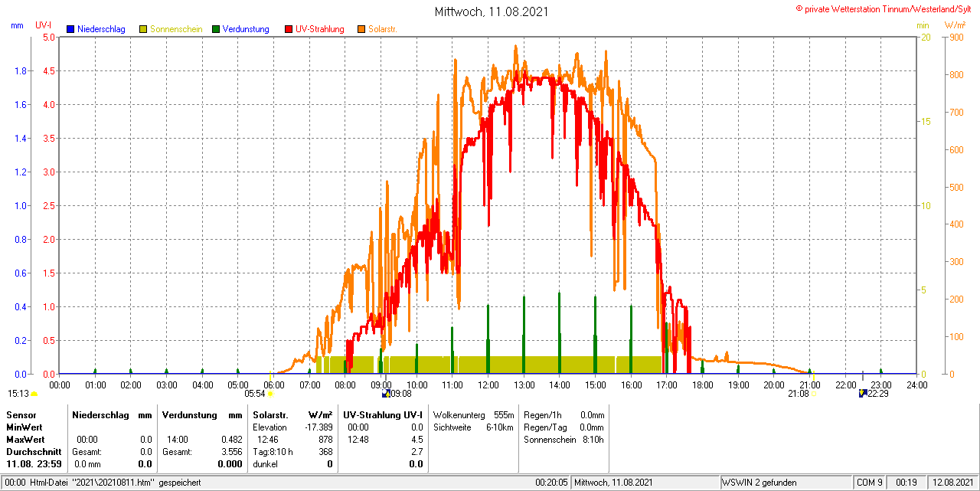Click the moon icon beside 09:08
This screenshot has width=980, height=491.
point(386,394)
